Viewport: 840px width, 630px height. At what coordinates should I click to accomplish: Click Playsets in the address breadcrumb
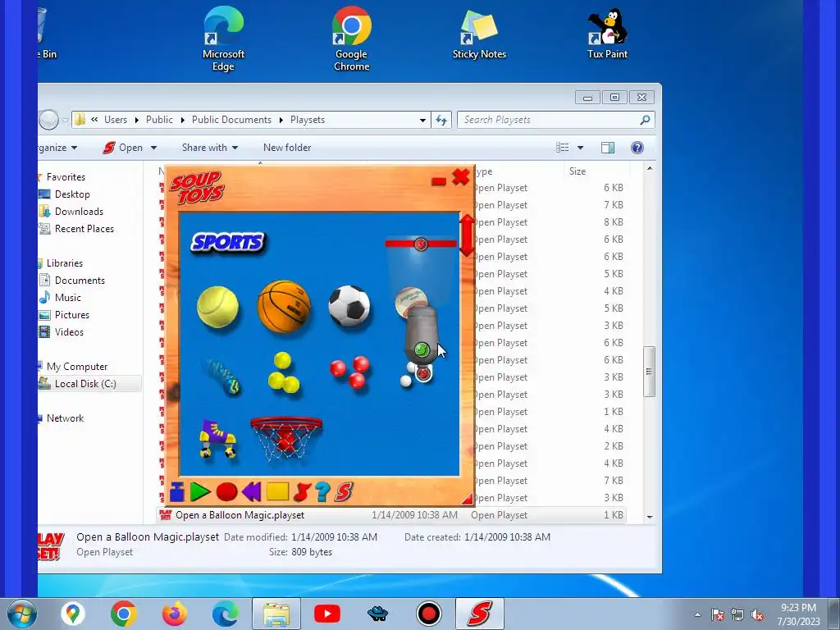(308, 120)
